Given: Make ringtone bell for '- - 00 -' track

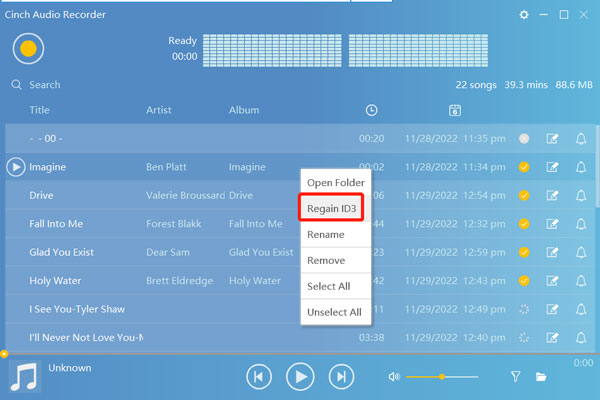Looking at the screenshot, I should coord(581,139).
